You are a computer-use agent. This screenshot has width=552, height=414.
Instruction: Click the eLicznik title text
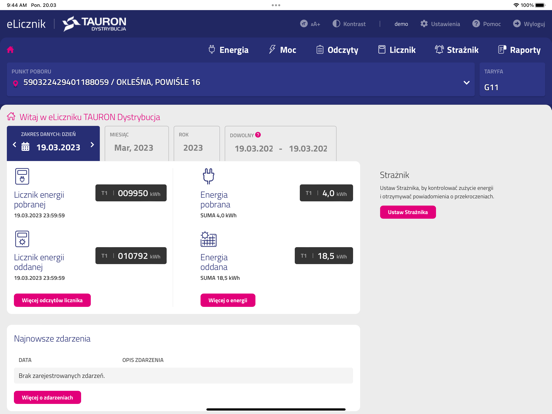coord(26,24)
